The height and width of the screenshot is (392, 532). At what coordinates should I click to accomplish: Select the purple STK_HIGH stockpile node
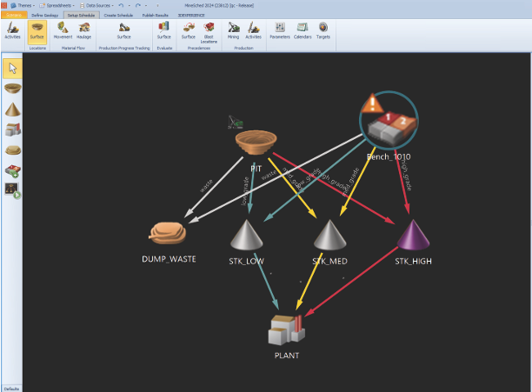coord(413,236)
